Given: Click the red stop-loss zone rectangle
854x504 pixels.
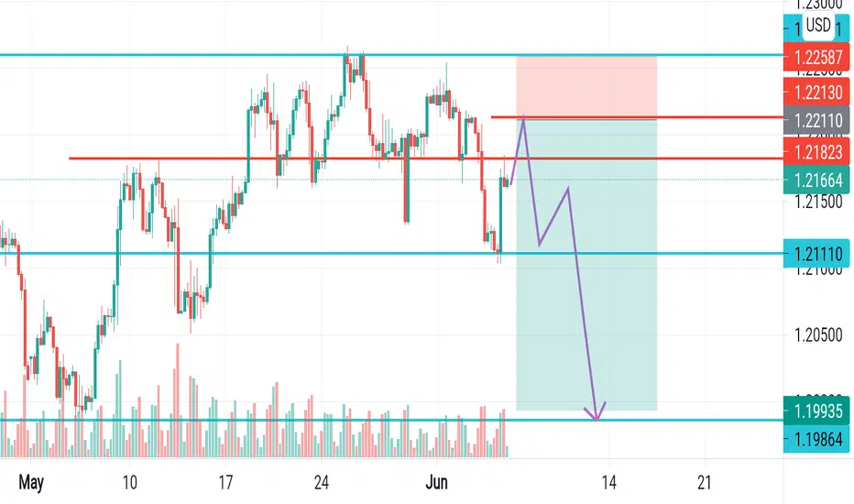Looking at the screenshot, I should pos(586,86).
